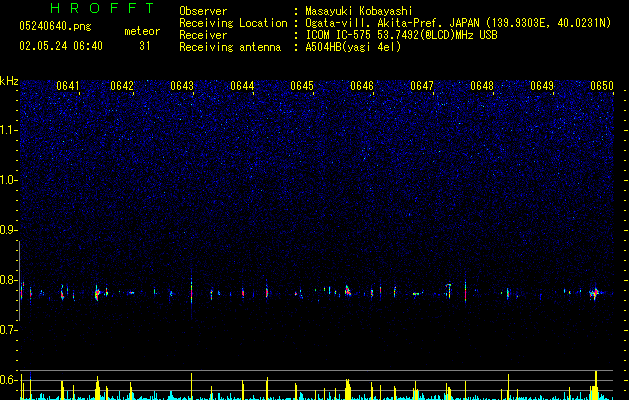Click the A504HB(yagi 4el) antenna text
Viewport: 629px width, 400px height.
[x=353, y=47]
